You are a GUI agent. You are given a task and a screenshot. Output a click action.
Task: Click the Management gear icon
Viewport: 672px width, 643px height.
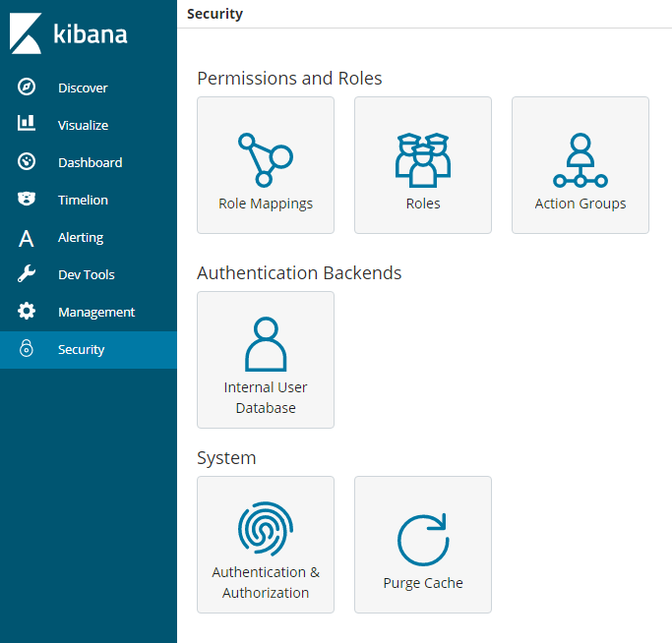point(27,312)
